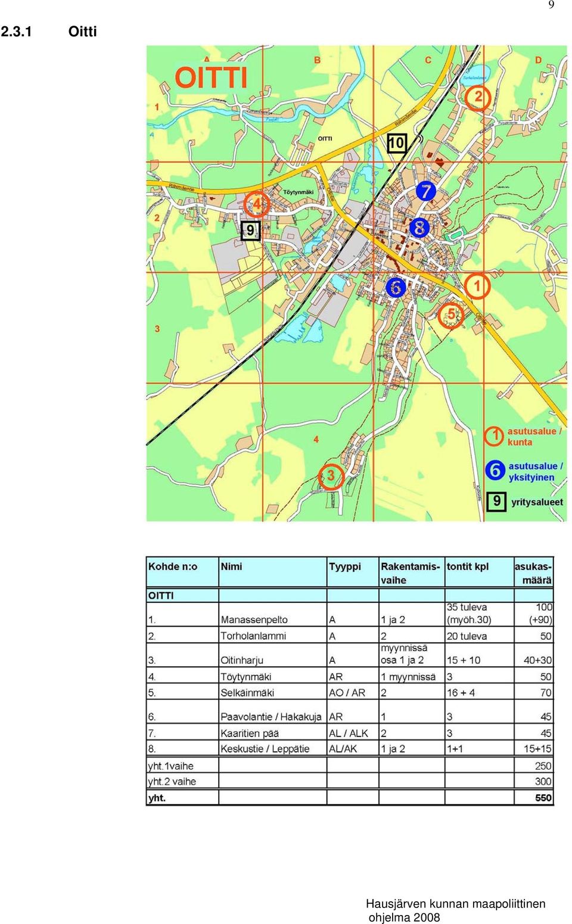Screen dimensions: 572x924
Task: Click the "Töytynmäki" place label on the map
Action: tap(298, 192)
